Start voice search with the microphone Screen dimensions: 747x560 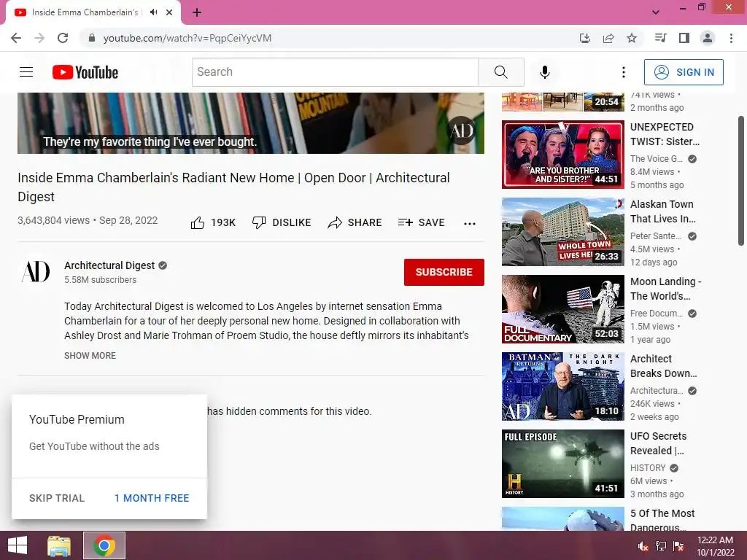click(544, 72)
